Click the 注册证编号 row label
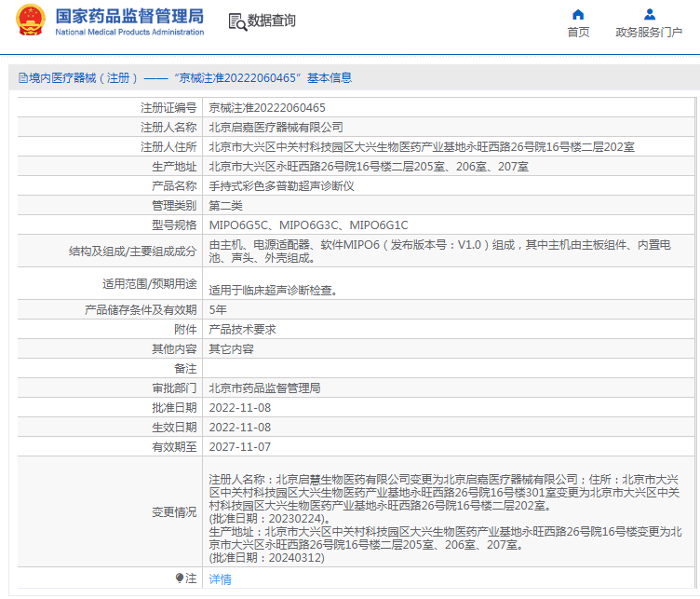 [x=168, y=108]
